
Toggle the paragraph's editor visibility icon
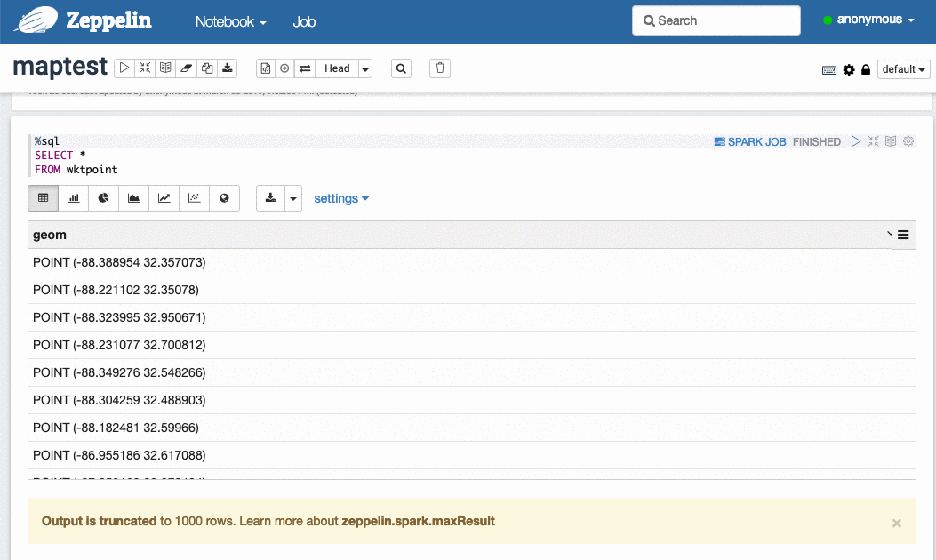coord(873,141)
